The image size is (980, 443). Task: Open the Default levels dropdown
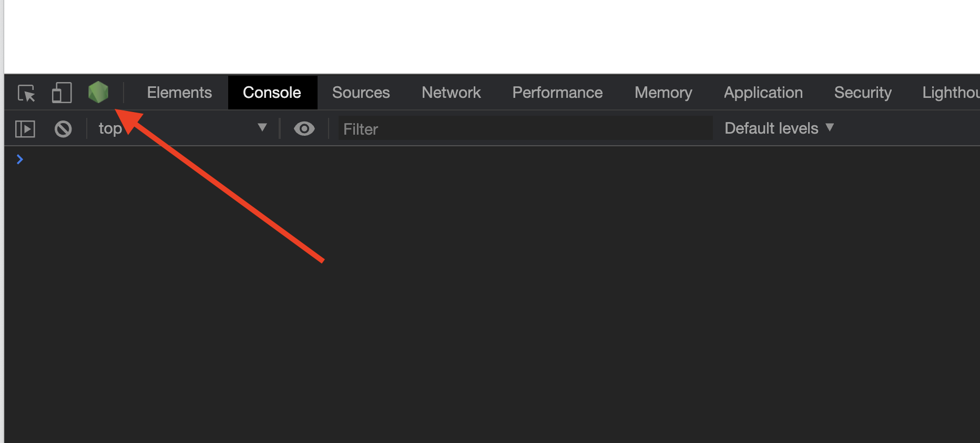(x=779, y=128)
